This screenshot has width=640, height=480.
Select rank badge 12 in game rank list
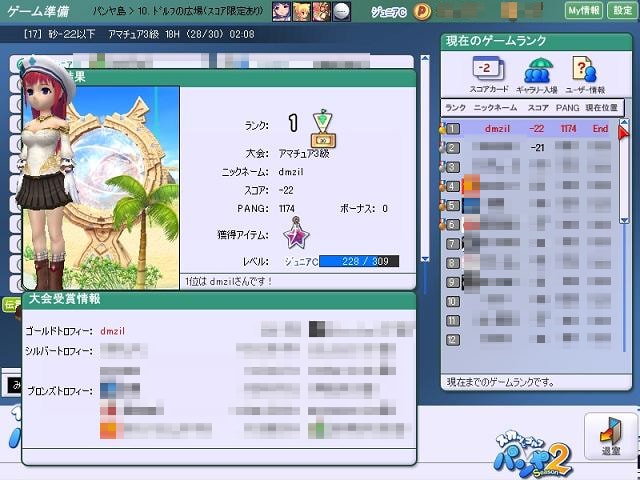[452, 340]
